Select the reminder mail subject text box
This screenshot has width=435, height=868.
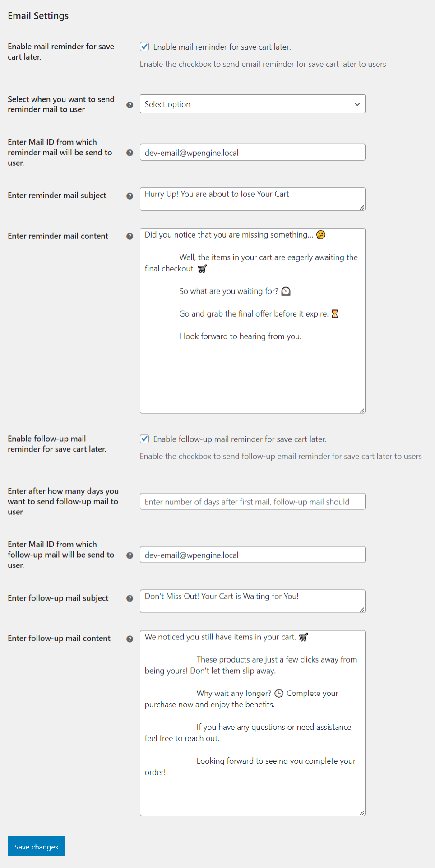(252, 199)
